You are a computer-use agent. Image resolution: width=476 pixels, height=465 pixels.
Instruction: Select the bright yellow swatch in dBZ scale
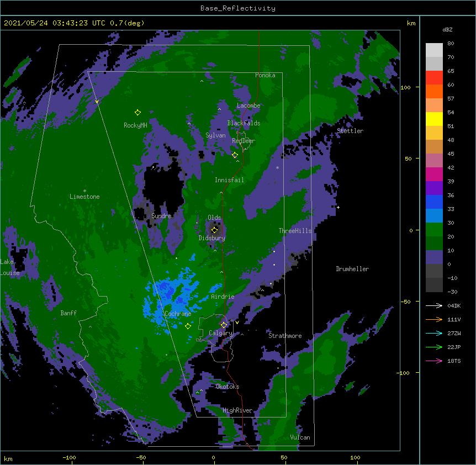[x=434, y=119]
